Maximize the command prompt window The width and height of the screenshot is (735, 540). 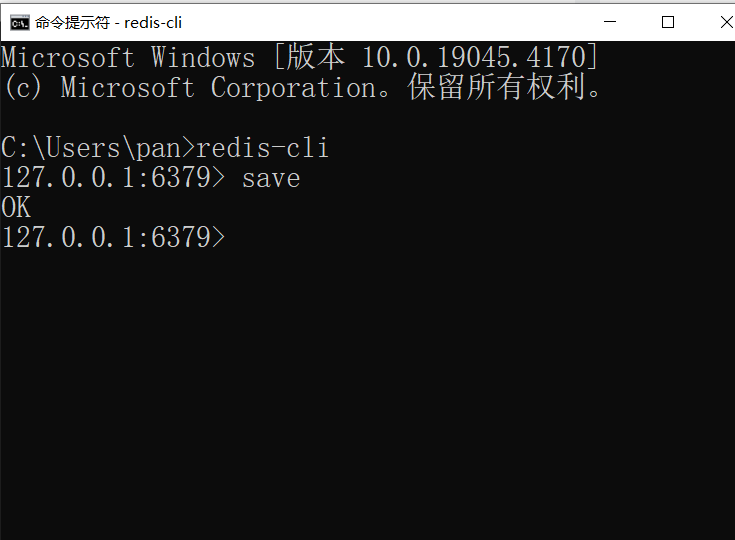[x=668, y=22]
